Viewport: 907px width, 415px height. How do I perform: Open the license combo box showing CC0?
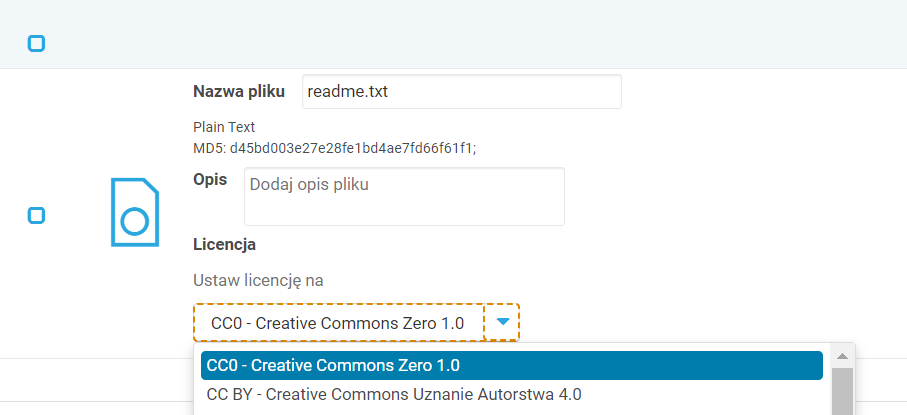(x=338, y=323)
